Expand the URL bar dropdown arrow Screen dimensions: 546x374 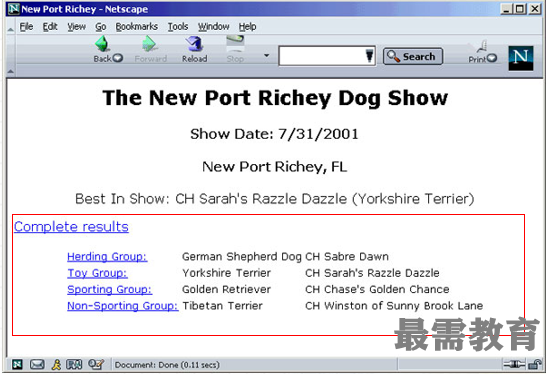(369, 56)
